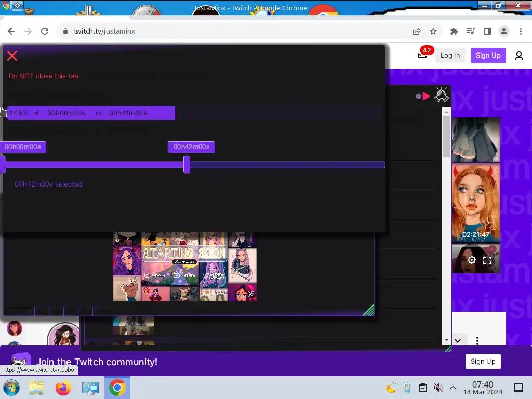The height and width of the screenshot is (399, 532).
Task: Open Chrome profile avatar
Action: tap(504, 31)
